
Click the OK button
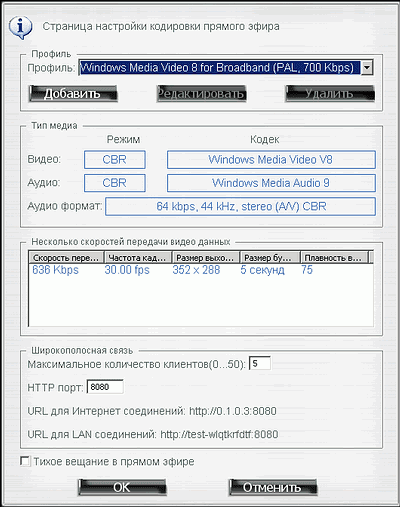[122, 487]
